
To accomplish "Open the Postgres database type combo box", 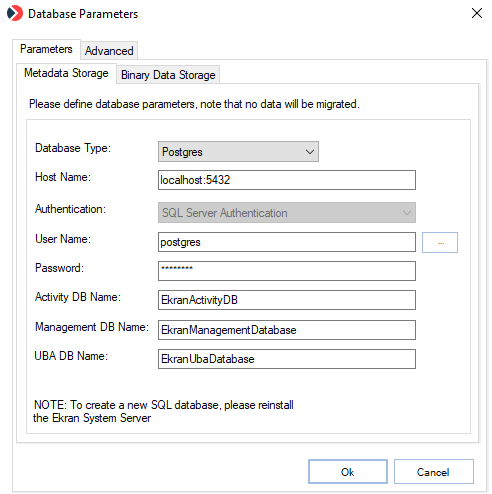I will (238, 152).
